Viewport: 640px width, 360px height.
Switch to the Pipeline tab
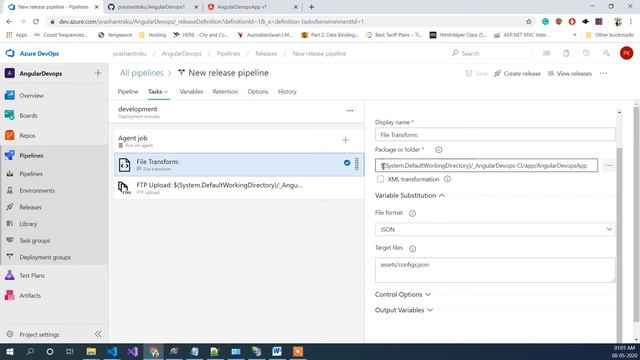(128, 92)
